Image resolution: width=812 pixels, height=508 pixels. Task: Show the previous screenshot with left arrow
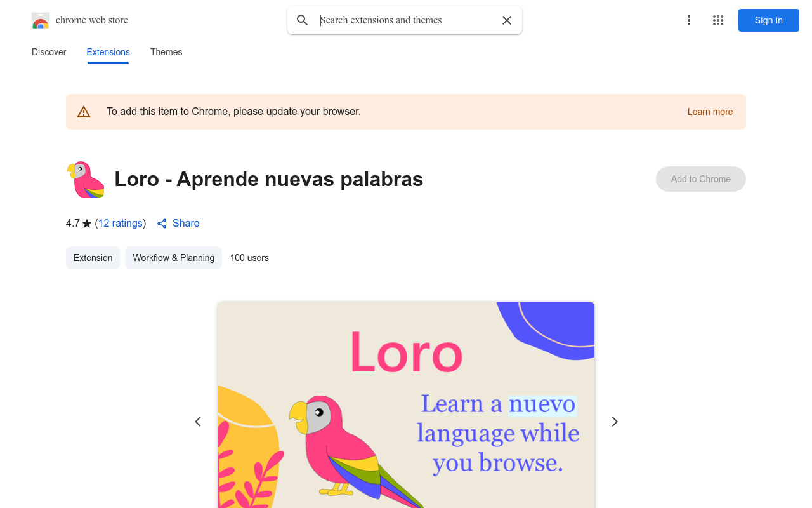click(x=198, y=422)
